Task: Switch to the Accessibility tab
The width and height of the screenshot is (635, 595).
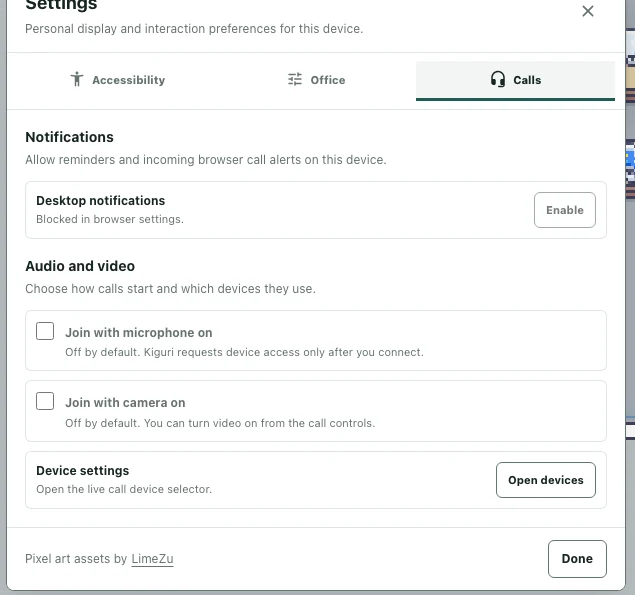Action: pos(117,80)
